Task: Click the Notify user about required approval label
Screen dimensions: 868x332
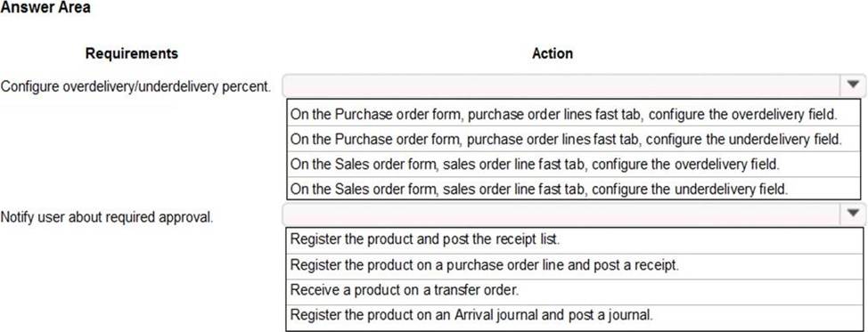Action: tap(107, 217)
